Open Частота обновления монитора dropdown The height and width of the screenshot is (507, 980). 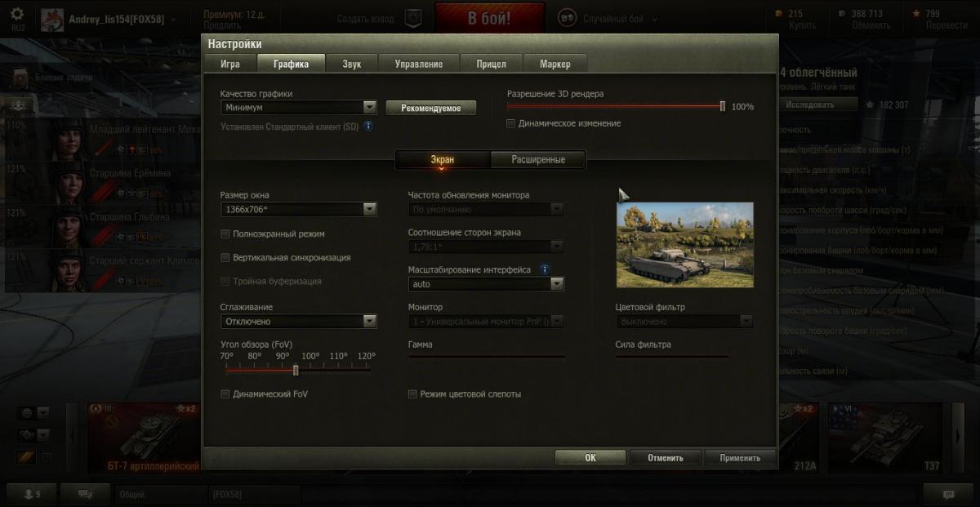point(486,210)
